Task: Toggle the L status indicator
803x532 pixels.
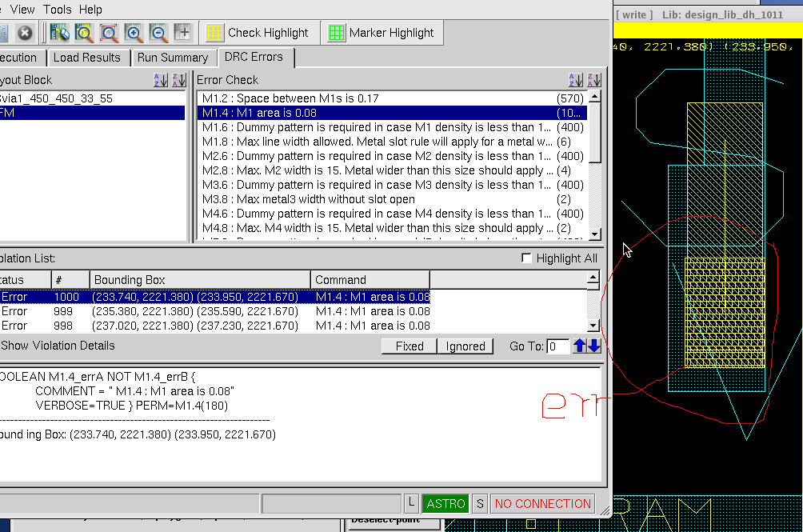Action: pyautogui.click(x=411, y=503)
